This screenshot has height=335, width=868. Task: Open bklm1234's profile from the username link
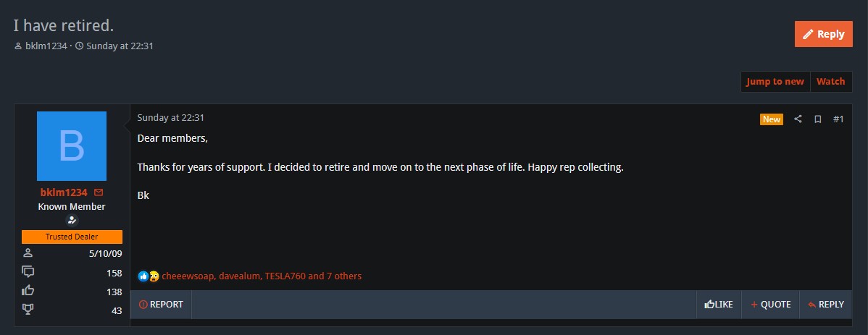[64, 192]
